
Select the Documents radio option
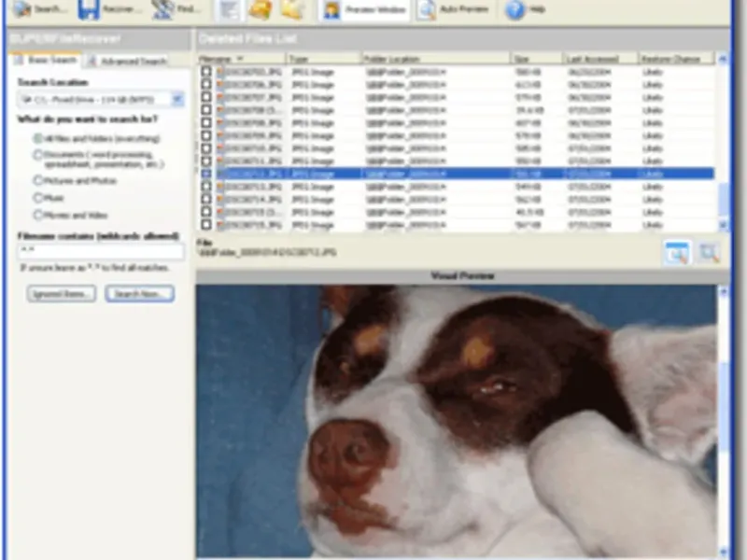point(37,155)
